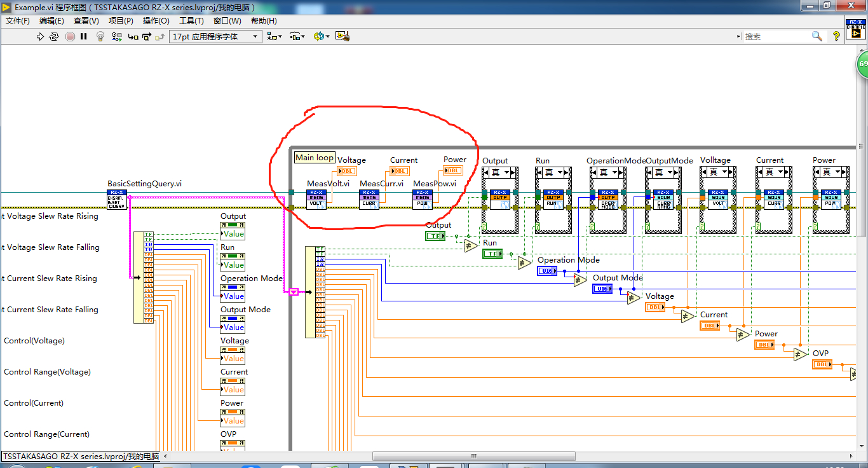868x468 pixels.
Task: Open the context help question mark
Action: (836, 37)
